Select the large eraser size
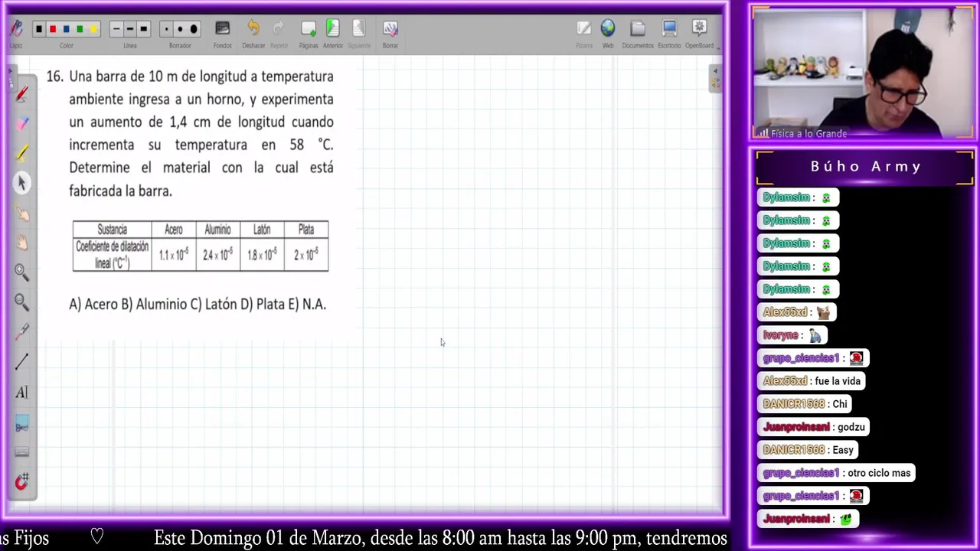 click(194, 29)
